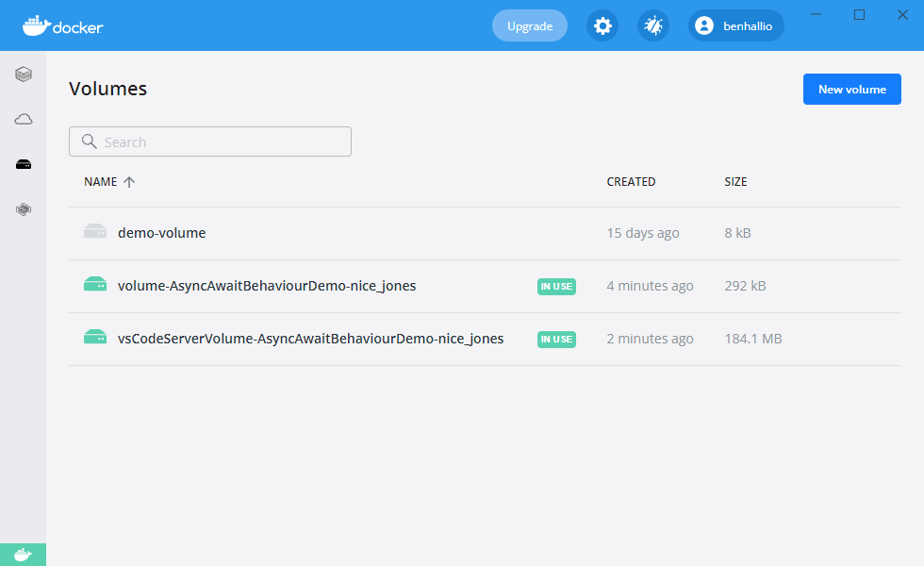Sort by the SIZE column header
The width and height of the screenshot is (924, 566).
click(735, 182)
